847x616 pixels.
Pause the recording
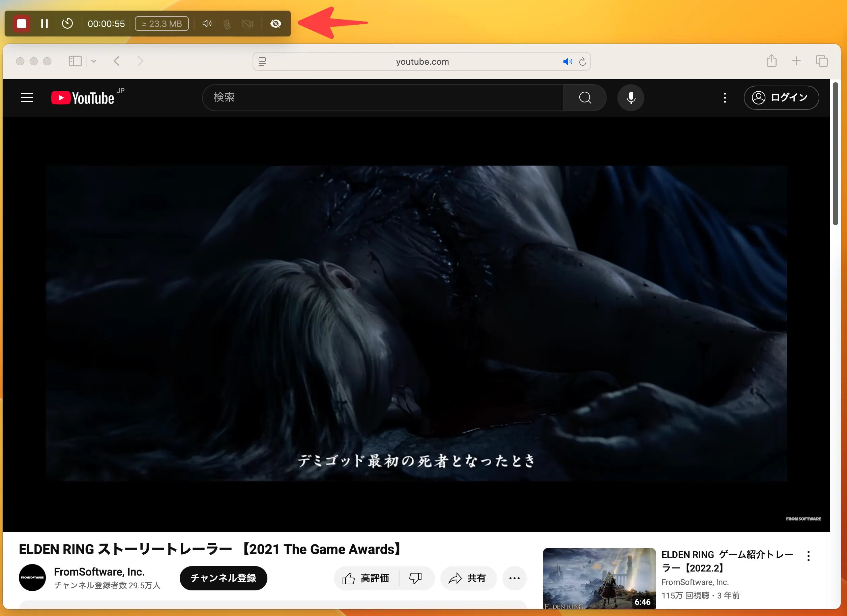click(x=45, y=24)
